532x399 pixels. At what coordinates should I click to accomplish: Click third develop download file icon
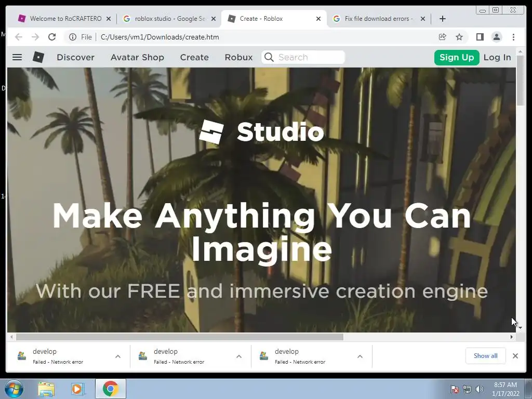click(264, 356)
